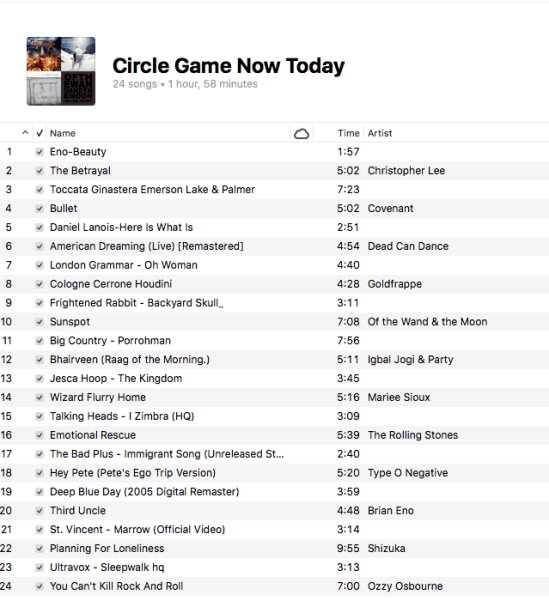Sort the list by Name column
The image size is (549, 613).
63,133
